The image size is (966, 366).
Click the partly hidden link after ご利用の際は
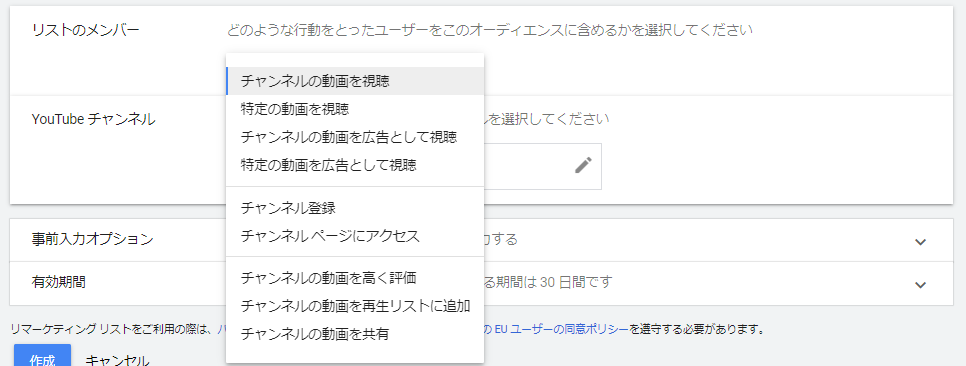(x=222, y=330)
